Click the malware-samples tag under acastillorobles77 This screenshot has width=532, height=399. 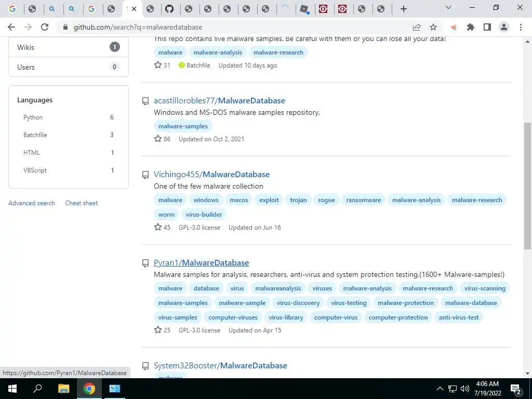pyautogui.click(x=183, y=126)
